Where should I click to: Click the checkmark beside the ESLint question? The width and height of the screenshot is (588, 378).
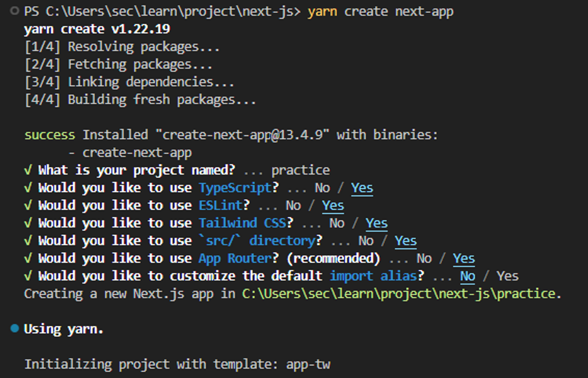tap(28, 205)
